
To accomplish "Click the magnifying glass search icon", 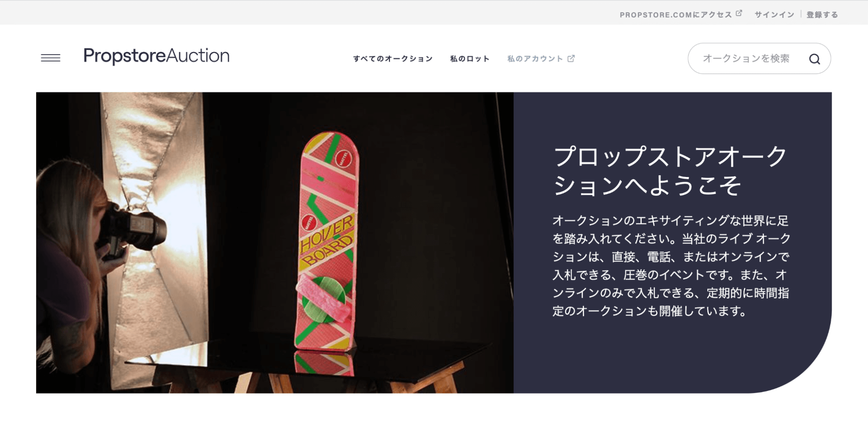I will coord(815,59).
